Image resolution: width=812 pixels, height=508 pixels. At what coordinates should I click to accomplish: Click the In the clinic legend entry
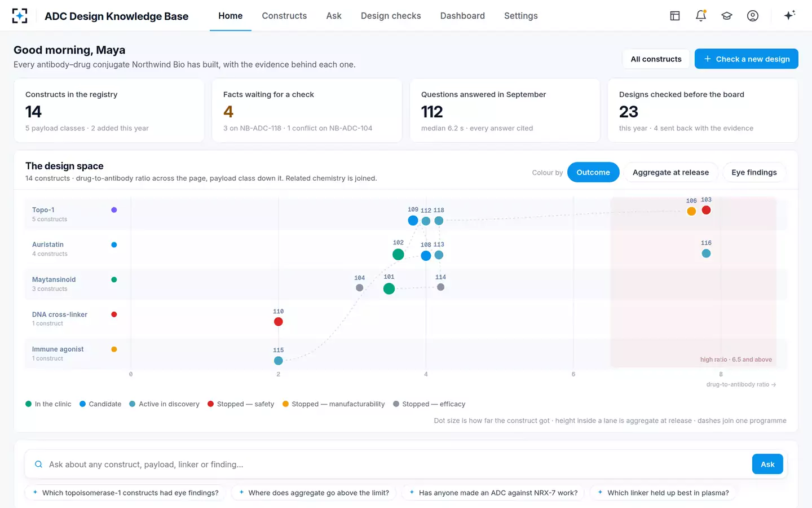[48, 404]
